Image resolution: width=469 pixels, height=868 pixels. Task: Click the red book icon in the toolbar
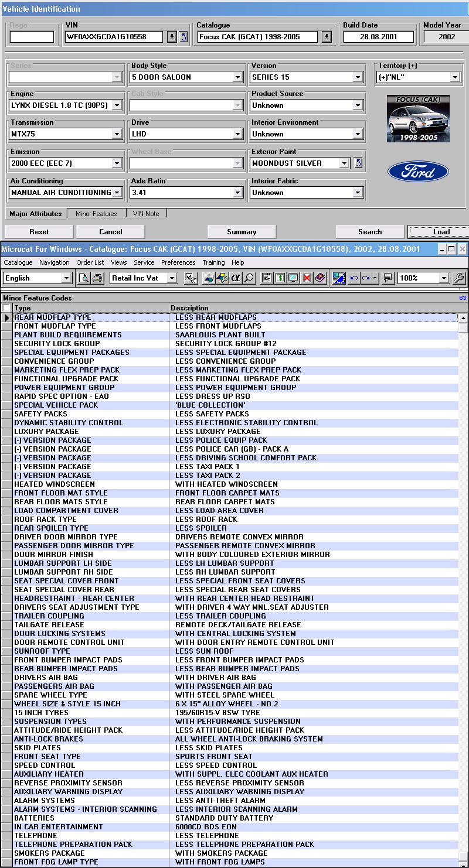320,278
